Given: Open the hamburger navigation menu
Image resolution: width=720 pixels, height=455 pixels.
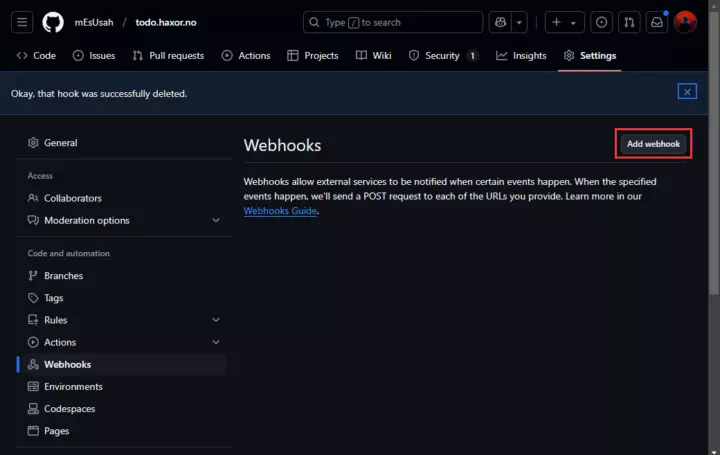Looking at the screenshot, I should tap(24, 22).
